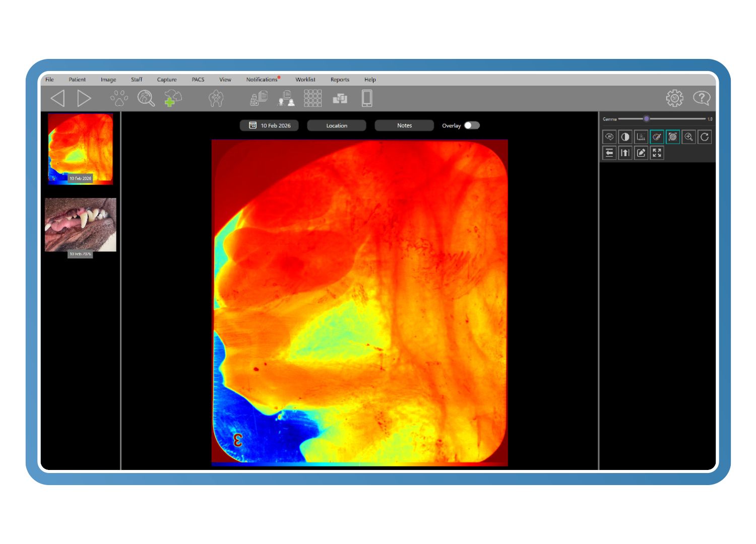Click the Notes button

click(404, 125)
